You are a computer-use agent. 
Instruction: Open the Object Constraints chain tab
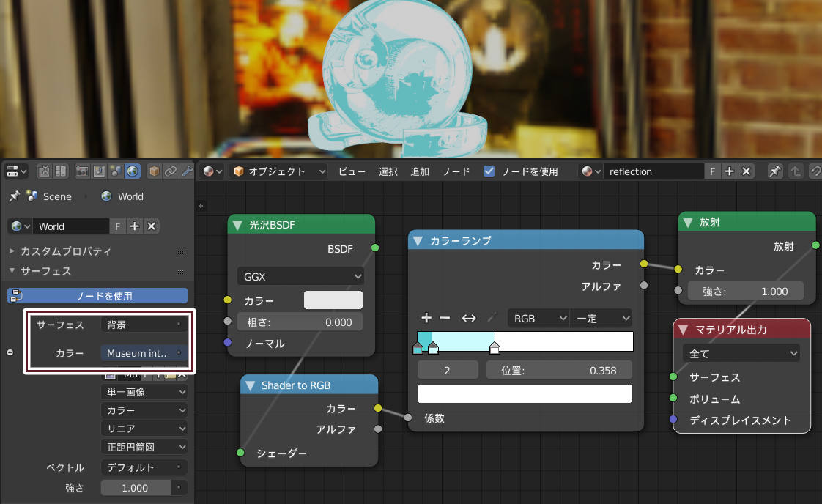click(171, 171)
